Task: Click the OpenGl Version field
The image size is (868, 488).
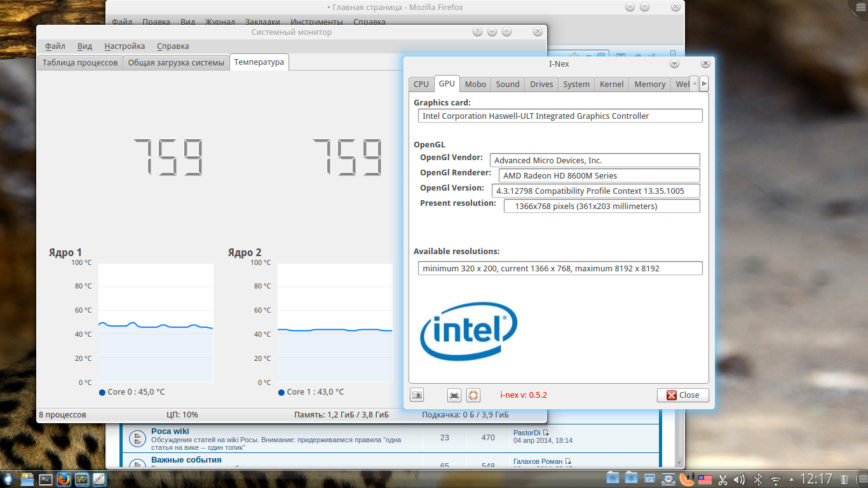Action: coord(597,191)
